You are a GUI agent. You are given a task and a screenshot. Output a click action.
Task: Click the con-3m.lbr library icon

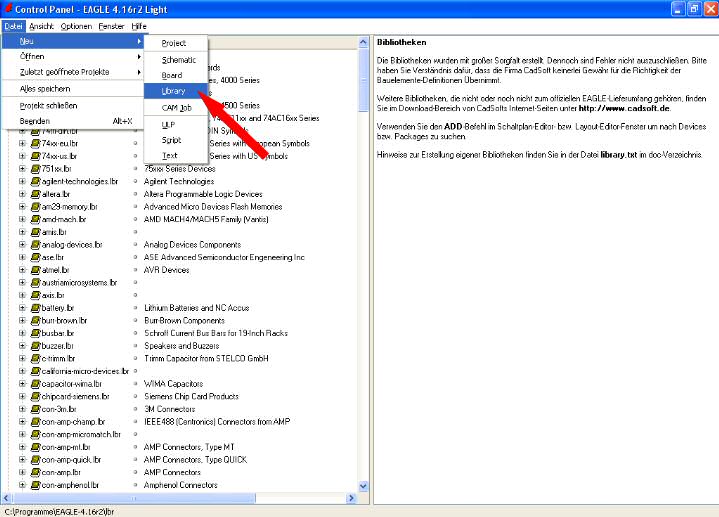point(35,409)
